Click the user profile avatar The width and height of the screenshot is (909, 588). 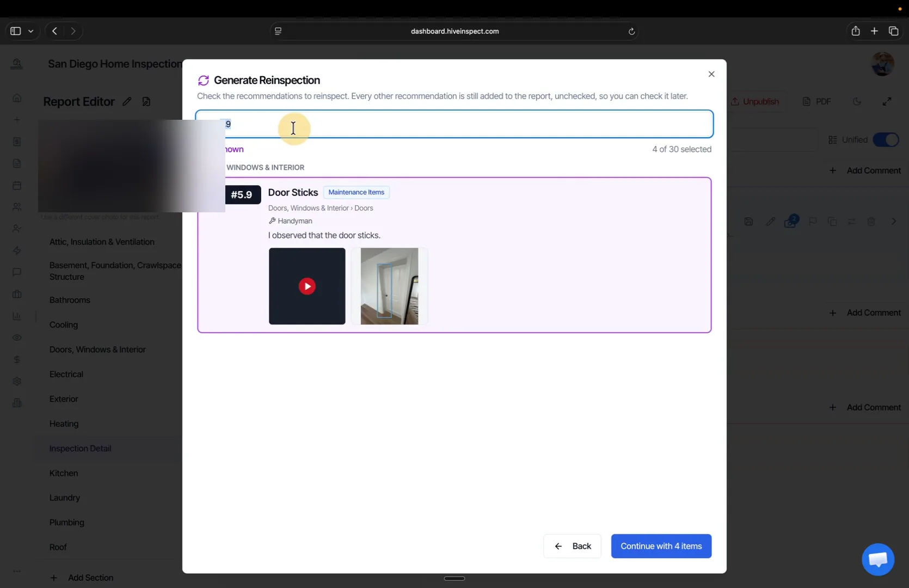click(882, 64)
